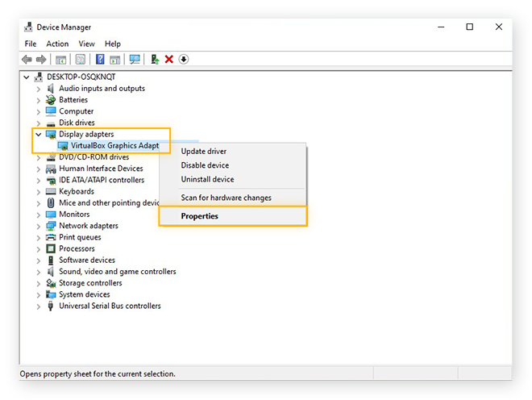Click the blue Help question-mark icon

(x=100, y=59)
